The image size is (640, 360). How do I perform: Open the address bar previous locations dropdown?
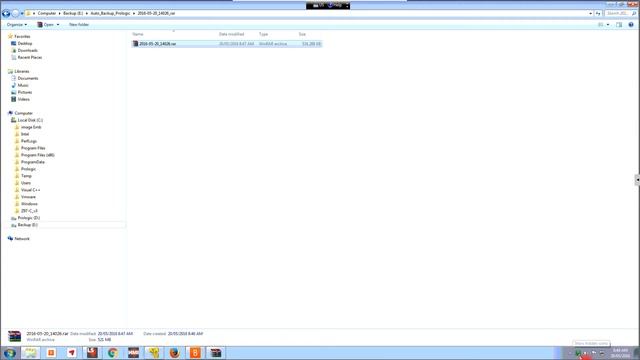pos(591,13)
